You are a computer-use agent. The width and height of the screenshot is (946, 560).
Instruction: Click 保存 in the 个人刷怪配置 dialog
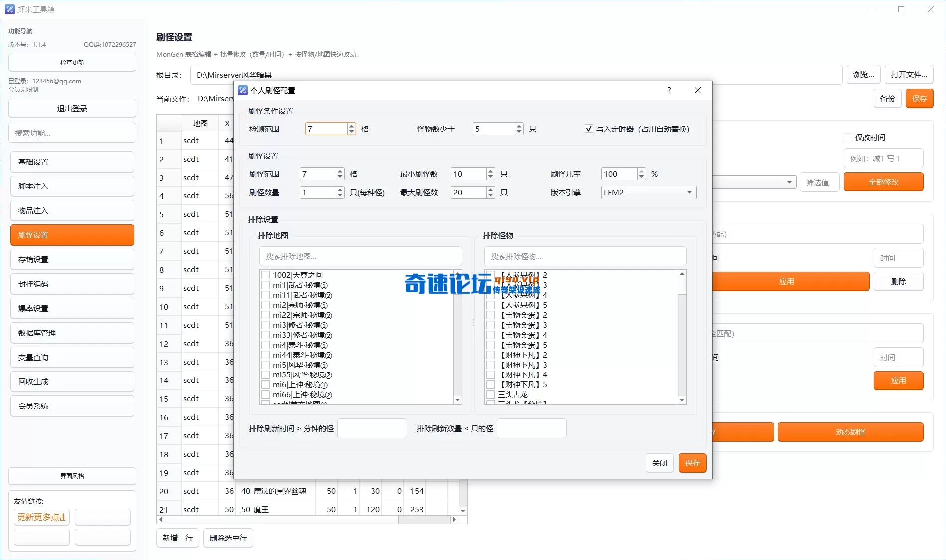(x=692, y=463)
